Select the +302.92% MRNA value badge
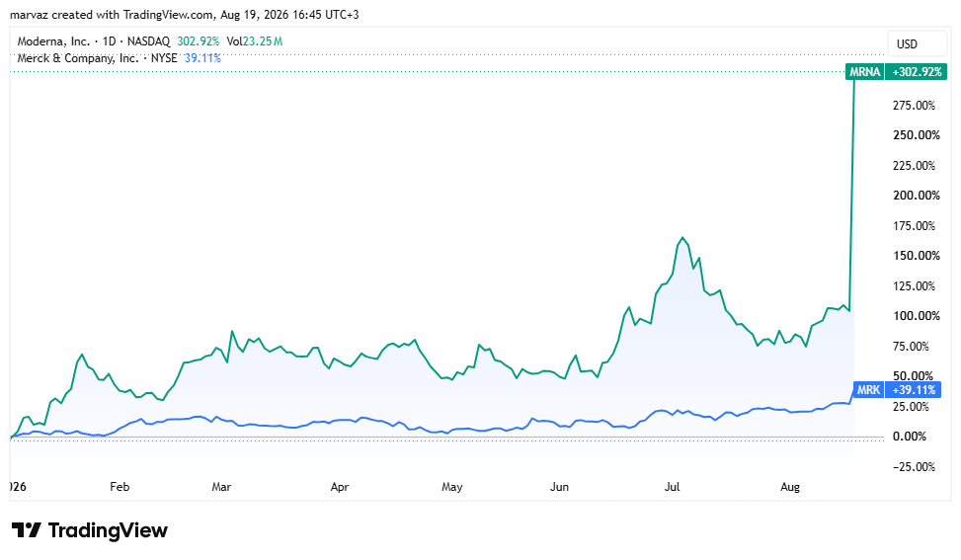 [x=917, y=72]
